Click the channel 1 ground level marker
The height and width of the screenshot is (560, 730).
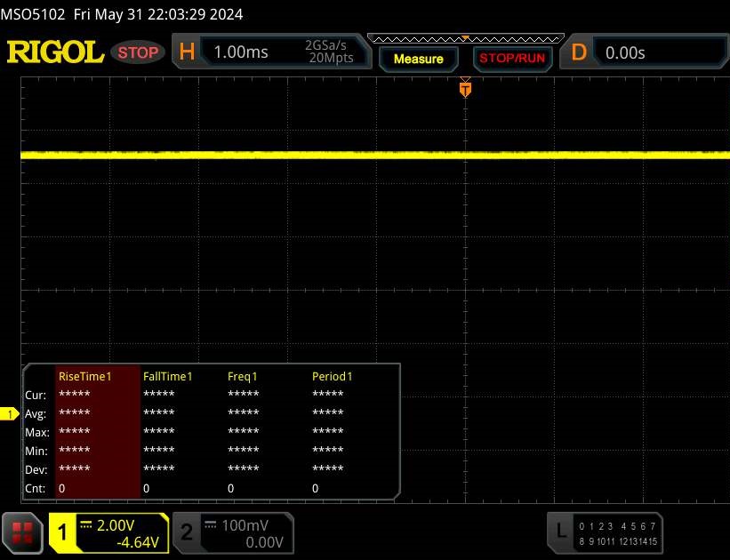(x=9, y=413)
